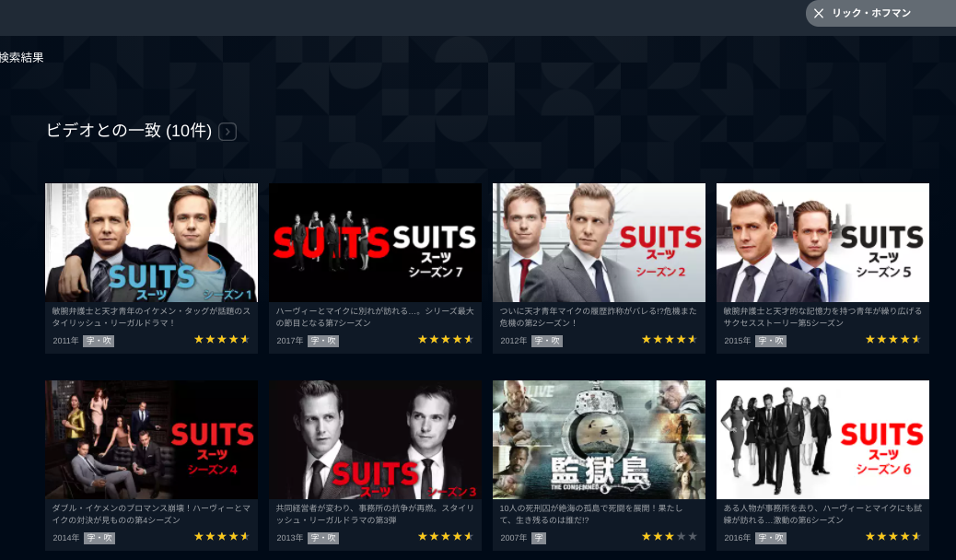The height and width of the screenshot is (560, 956).
Task: Click the ビデオとの一致 (10件) heading
Action: click(x=129, y=131)
